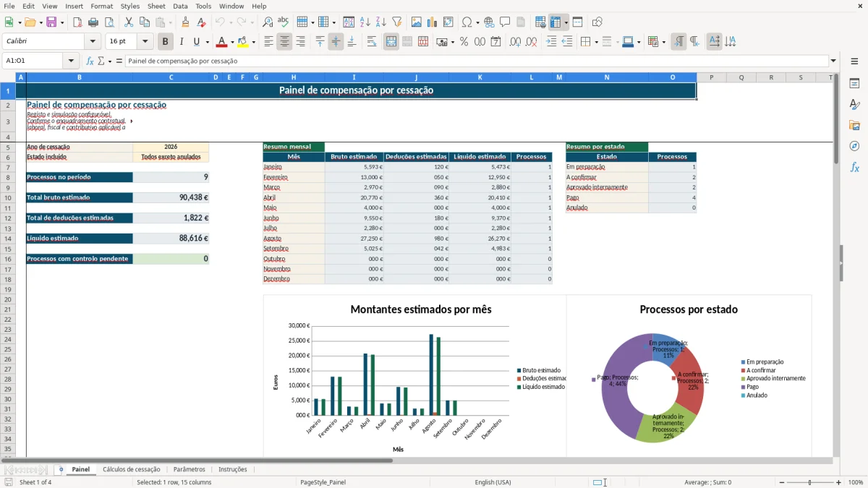This screenshot has height=488, width=868.
Task: Cut the selection with the scissors icon
Action: (129, 22)
